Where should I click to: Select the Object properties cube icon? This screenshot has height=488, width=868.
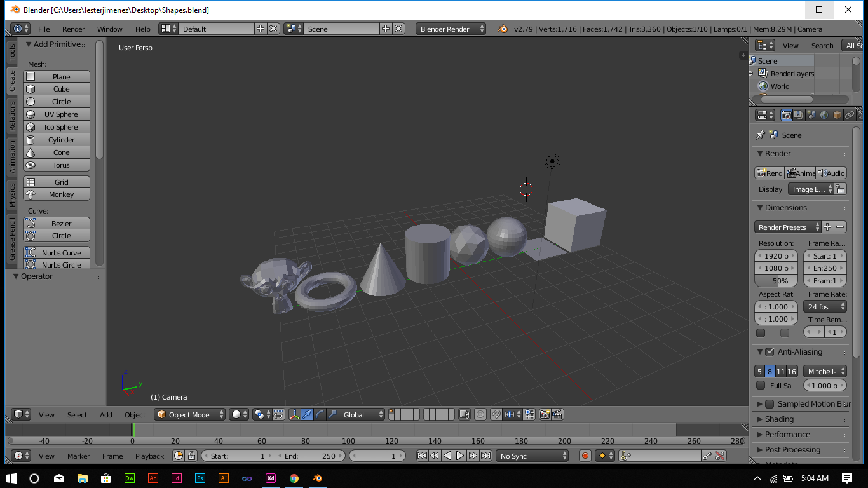(x=837, y=115)
